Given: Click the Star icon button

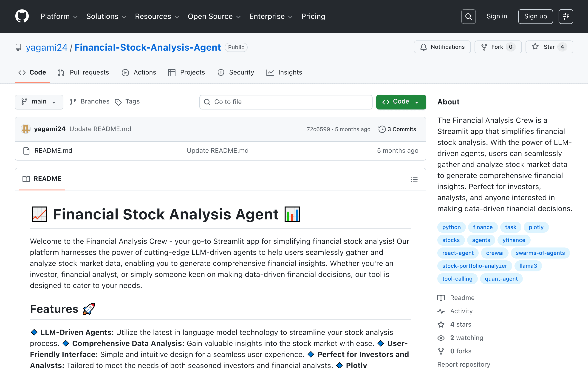Looking at the screenshot, I should click(x=535, y=47).
